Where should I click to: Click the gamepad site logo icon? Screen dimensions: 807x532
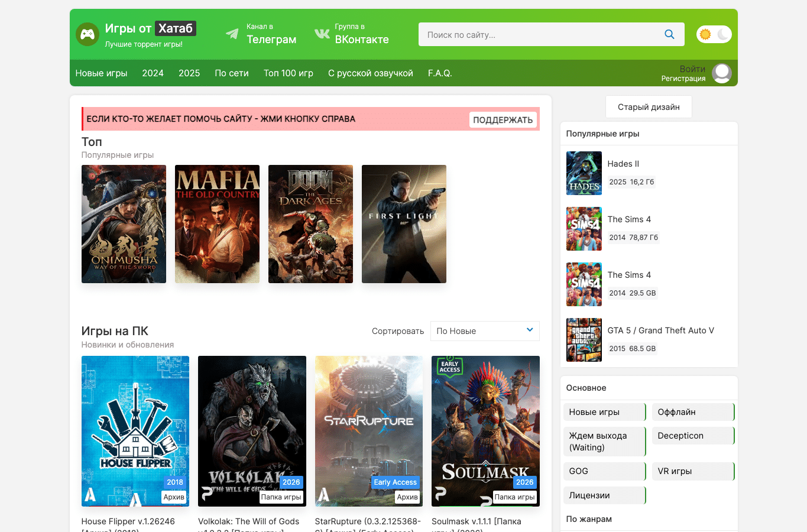[87, 34]
